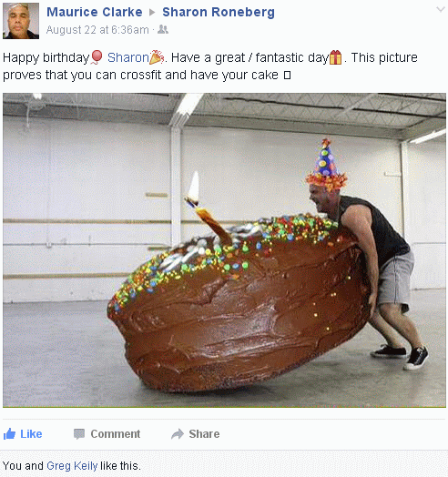Click the Comment text button
This screenshot has height=477, width=448.
click(116, 434)
